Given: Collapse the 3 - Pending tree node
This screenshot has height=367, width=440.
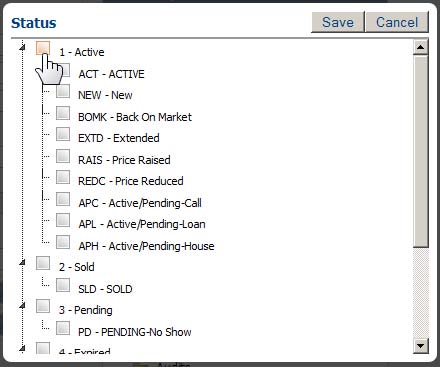Looking at the screenshot, I should click(22, 306).
